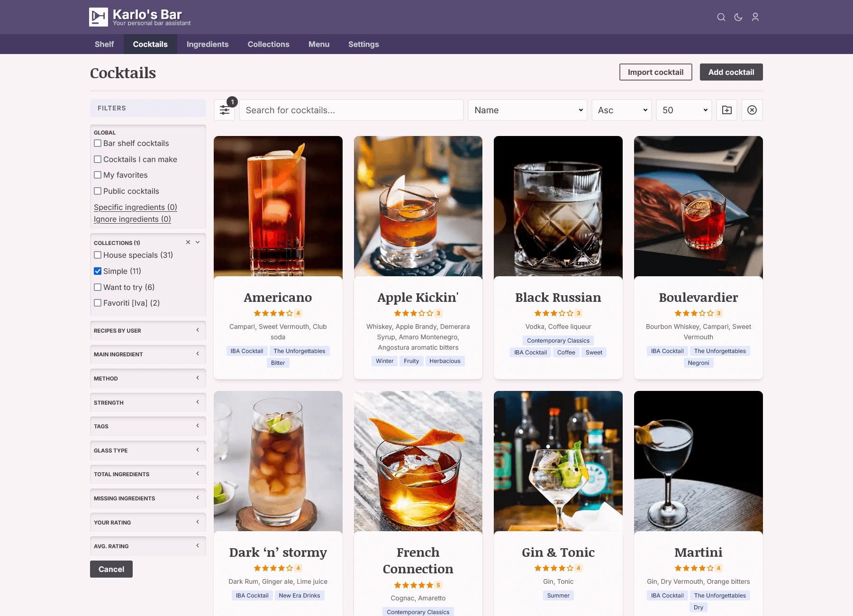
Task: Uncheck the Simple collection checkbox
Action: pyautogui.click(x=98, y=271)
